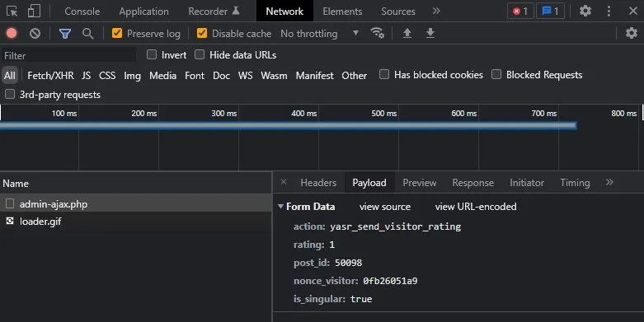Open the Headers tab for the request
The height and width of the screenshot is (322, 644).
(318, 183)
